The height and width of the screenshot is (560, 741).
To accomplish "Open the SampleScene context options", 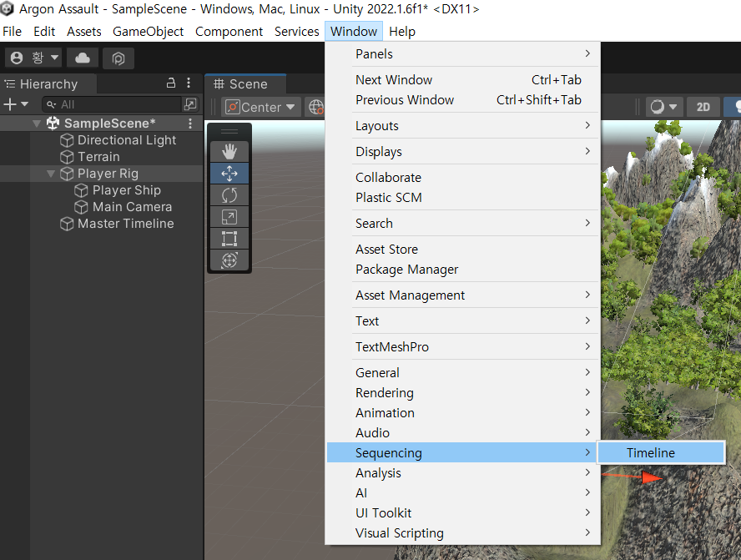I will 190,124.
